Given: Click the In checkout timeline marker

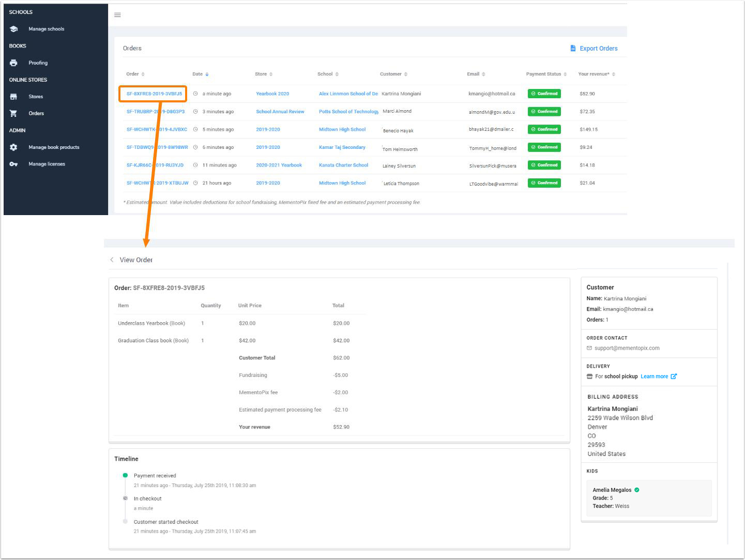Looking at the screenshot, I should (125, 498).
